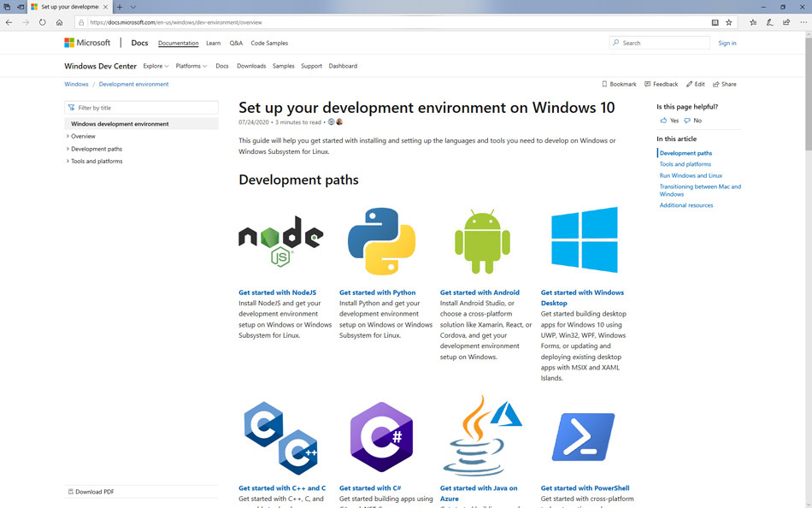Viewport: 812px width, 508px height.
Task: Select the PowerShell terminal icon
Action: (x=584, y=436)
